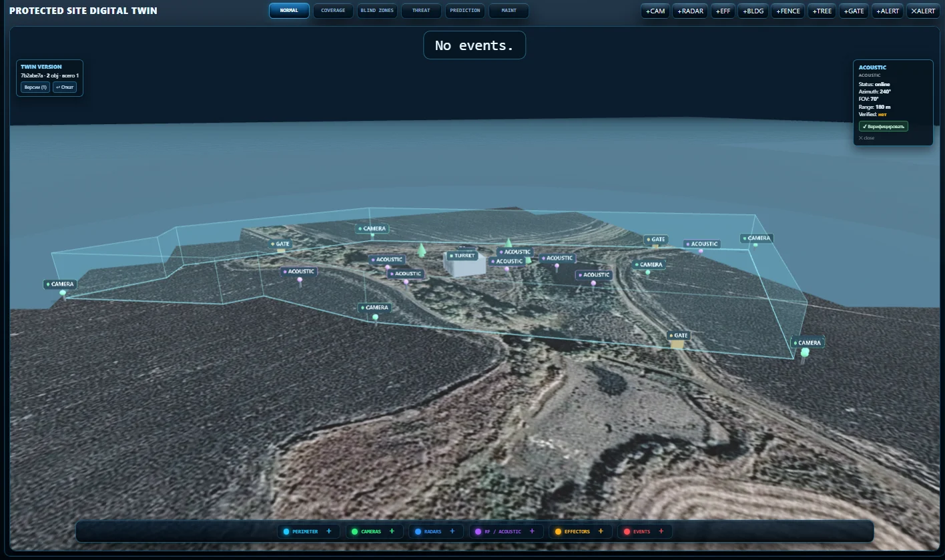Select the TURRET marker on the map
Image resolution: width=945 pixels, height=560 pixels.
462,256
